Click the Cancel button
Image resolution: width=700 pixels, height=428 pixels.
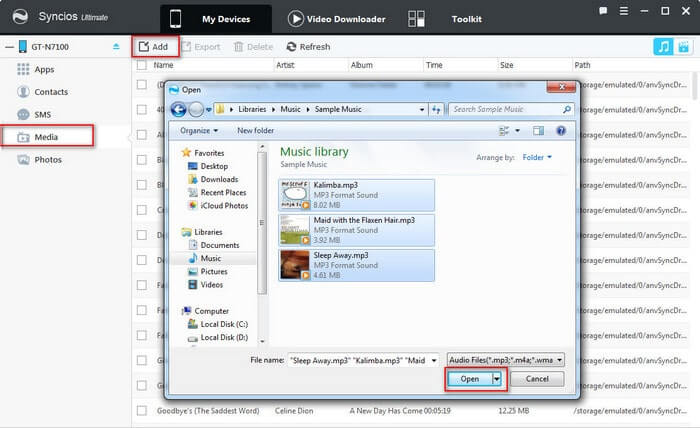pyautogui.click(x=537, y=378)
